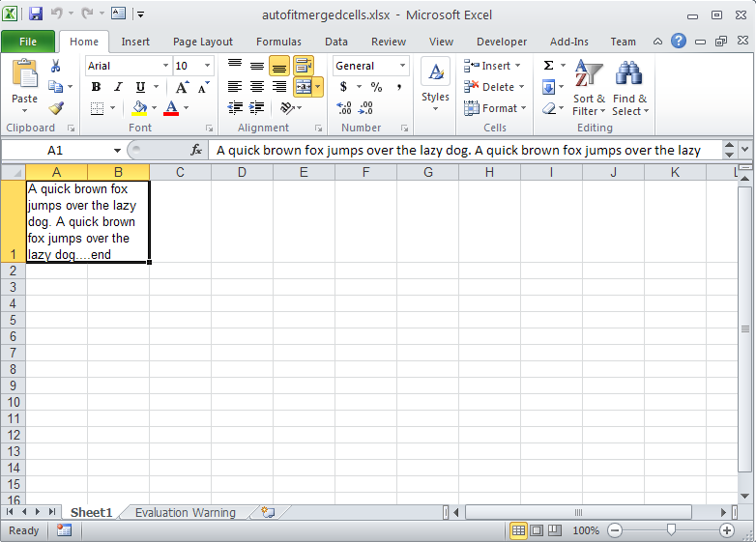
Task: Click the Cut scissors icon
Action: click(x=56, y=66)
